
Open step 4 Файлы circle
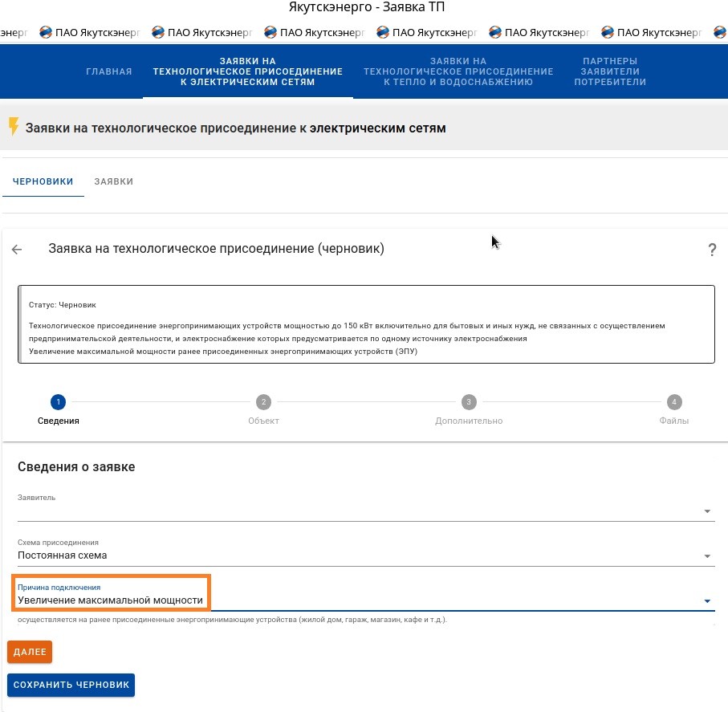click(x=674, y=402)
